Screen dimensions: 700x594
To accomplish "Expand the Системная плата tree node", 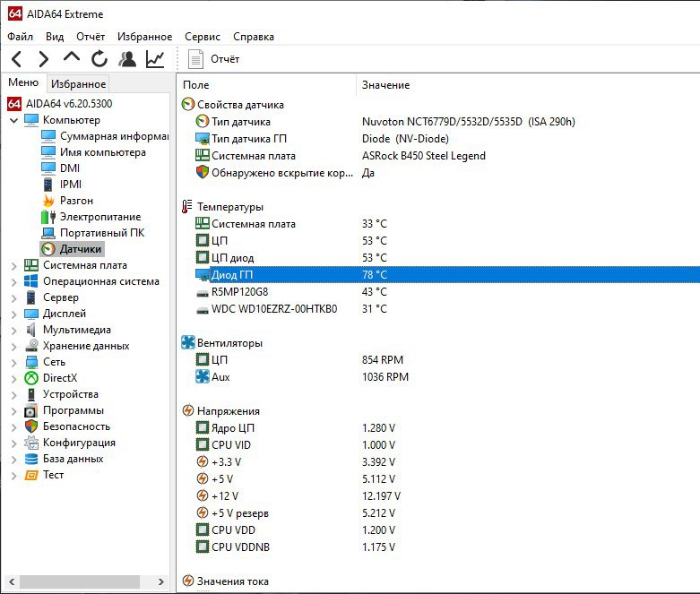I will click(x=13, y=265).
